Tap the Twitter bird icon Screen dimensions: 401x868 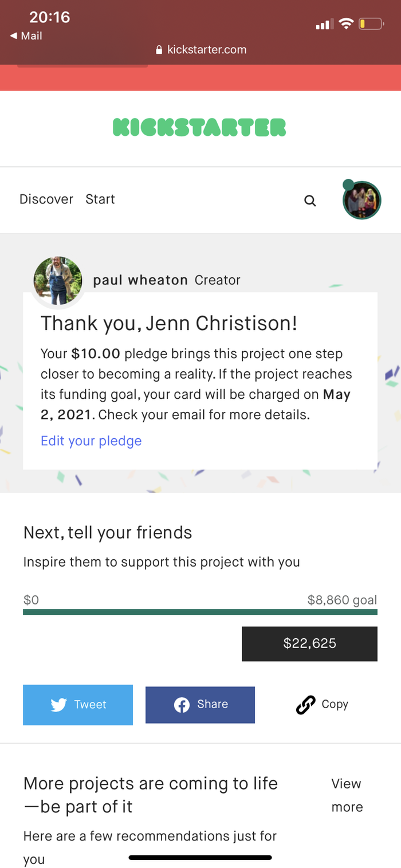tap(58, 704)
